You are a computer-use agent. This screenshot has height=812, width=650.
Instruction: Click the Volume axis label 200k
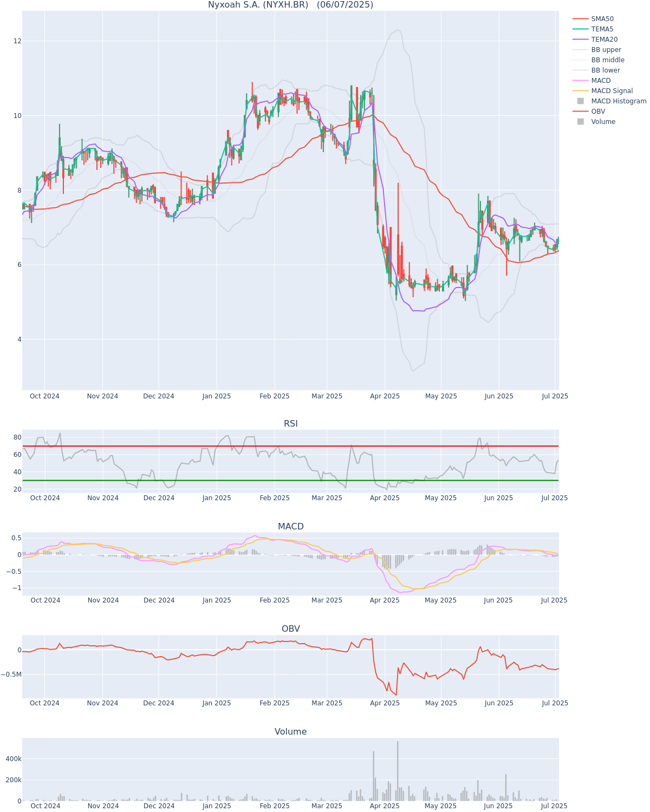tap(14, 780)
